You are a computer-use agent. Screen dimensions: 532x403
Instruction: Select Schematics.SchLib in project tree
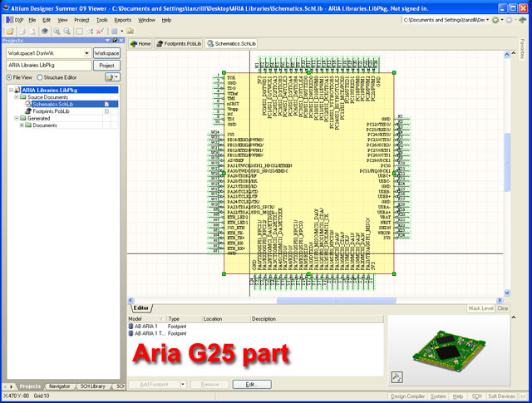[x=53, y=104]
